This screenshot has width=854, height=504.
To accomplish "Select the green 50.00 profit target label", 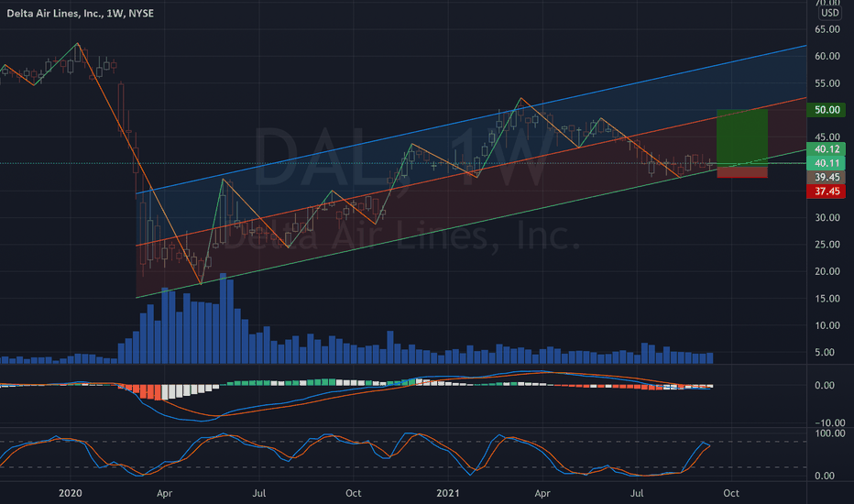I will click(x=827, y=110).
